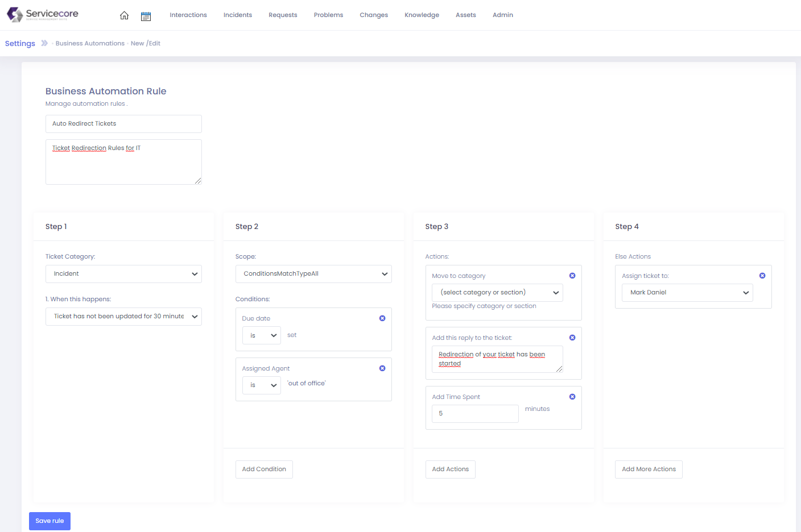Delete the reply action in Step 3
Screen dimensions: 801x532
click(x=572, y=338)
